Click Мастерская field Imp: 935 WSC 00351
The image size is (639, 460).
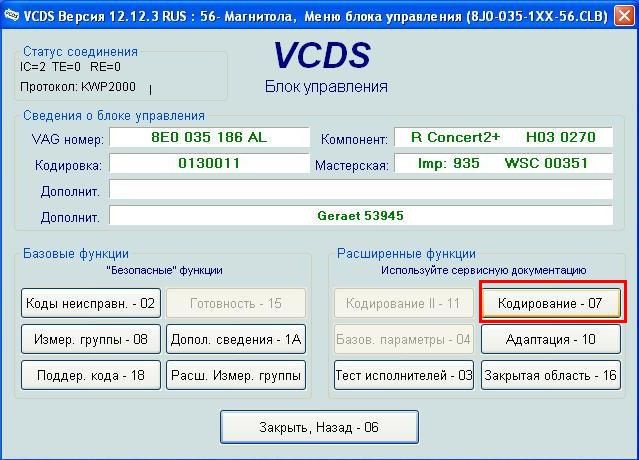(503, 163)
